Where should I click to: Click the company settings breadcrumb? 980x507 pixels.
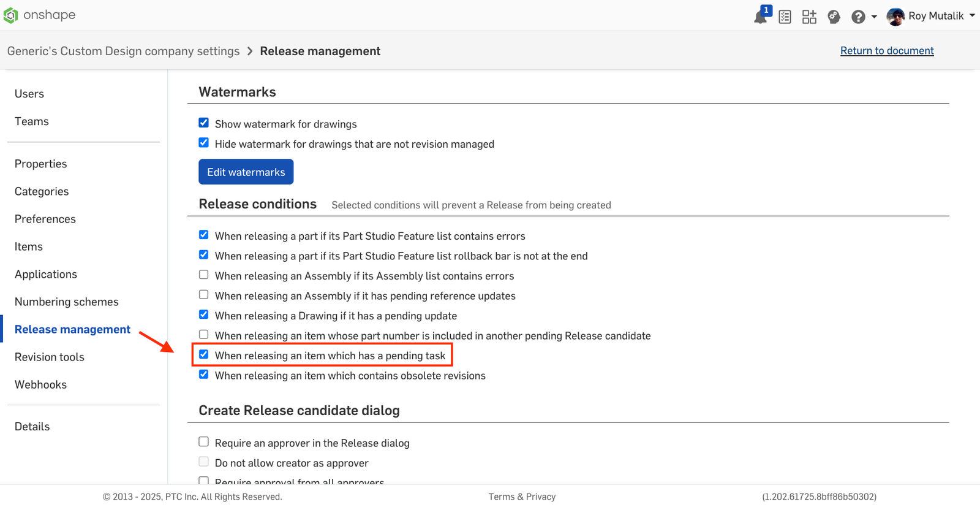click(x=123, y=51)
